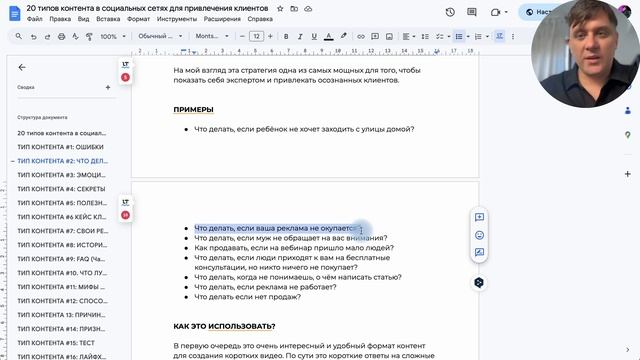
Task: Click the document title in header
Action: [x=147, y=8]
